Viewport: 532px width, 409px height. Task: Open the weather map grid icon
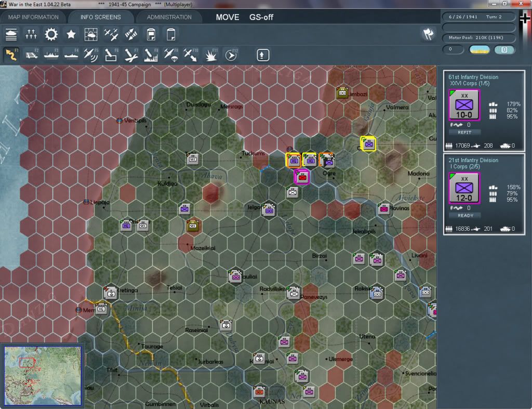91,35
